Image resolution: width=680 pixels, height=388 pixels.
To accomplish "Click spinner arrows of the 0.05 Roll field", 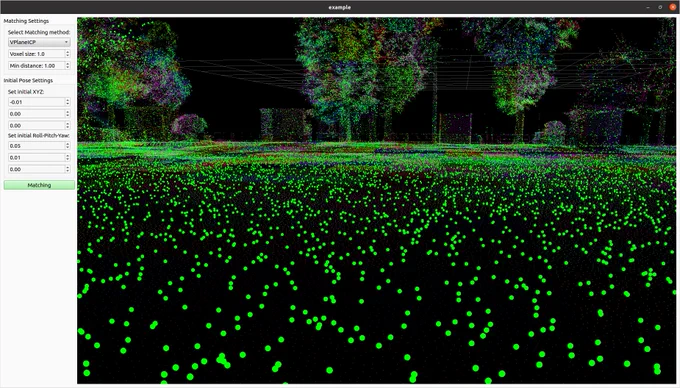I will click(x=68, y=146).
